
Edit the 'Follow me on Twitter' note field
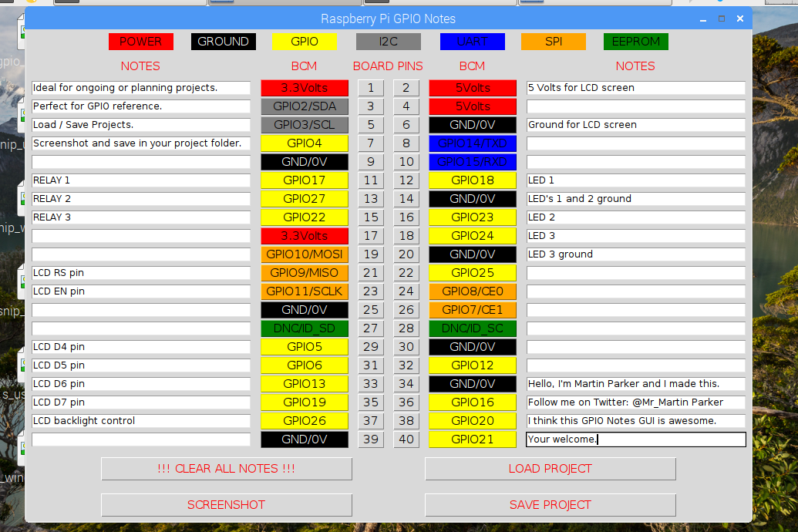pyautogui.click(x=636, y=402)
